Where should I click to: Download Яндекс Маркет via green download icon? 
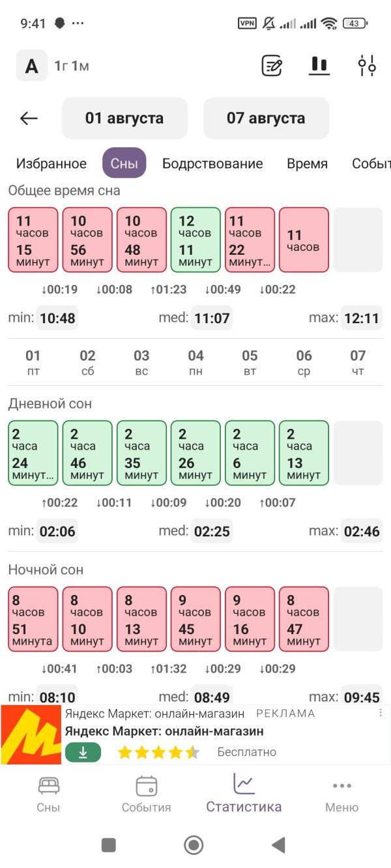coord(83,752)
